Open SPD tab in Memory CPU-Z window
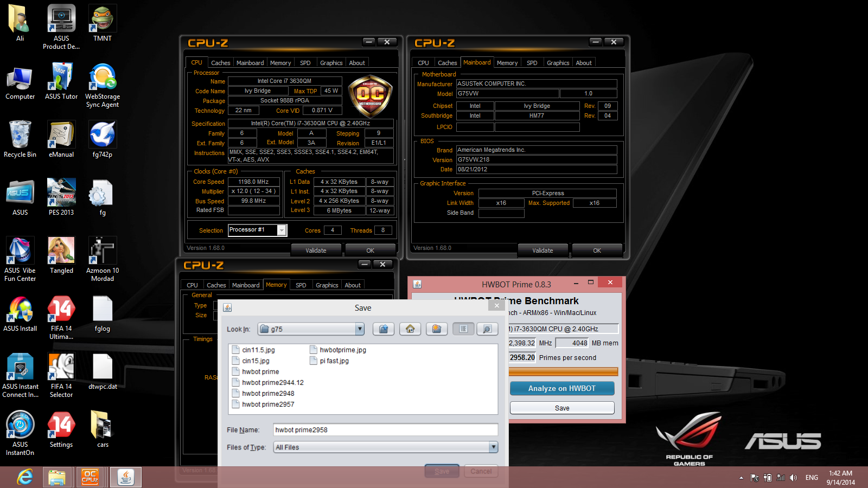Image resolution: width=868 pixels, height=488 pixels. point(301,285)
